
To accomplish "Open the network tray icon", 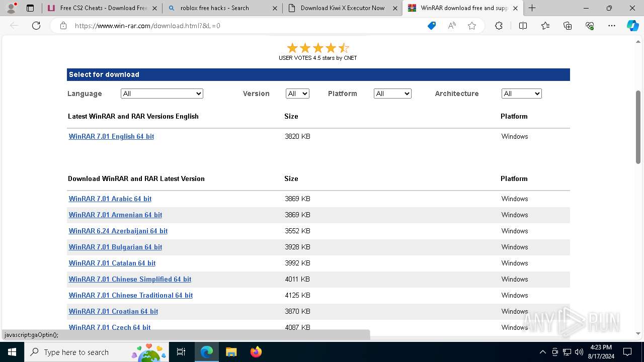I will (x=567, y=352).
